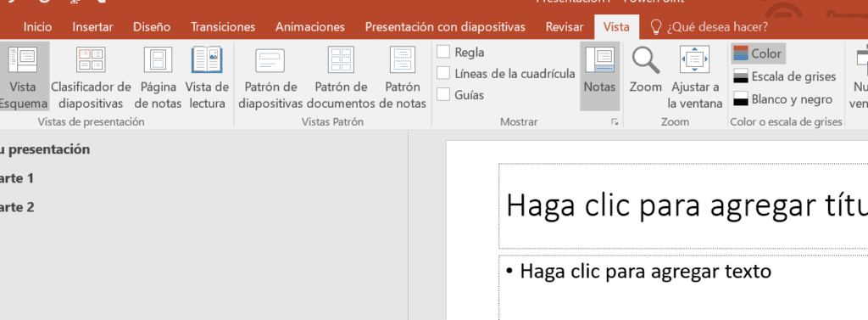Select Blanco y negro mode

pos(782,99)
